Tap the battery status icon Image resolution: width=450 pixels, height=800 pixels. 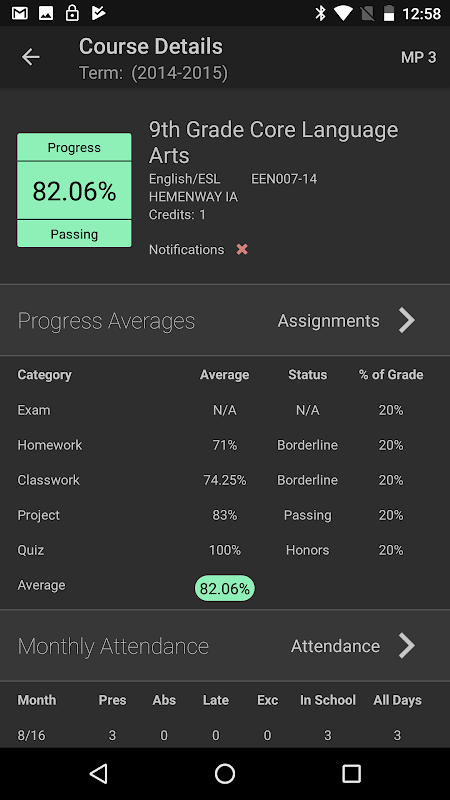pyautogui.click(x=389, y=13)
